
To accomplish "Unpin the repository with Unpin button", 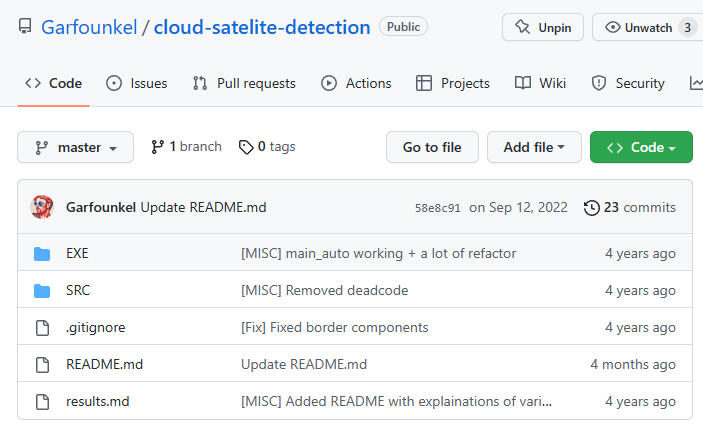I will coord(543,27).
